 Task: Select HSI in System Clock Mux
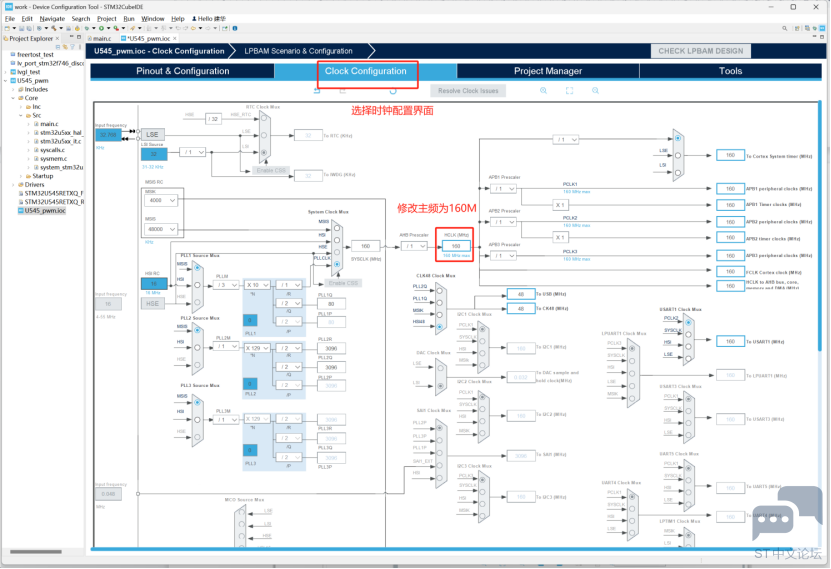point(337,240)
